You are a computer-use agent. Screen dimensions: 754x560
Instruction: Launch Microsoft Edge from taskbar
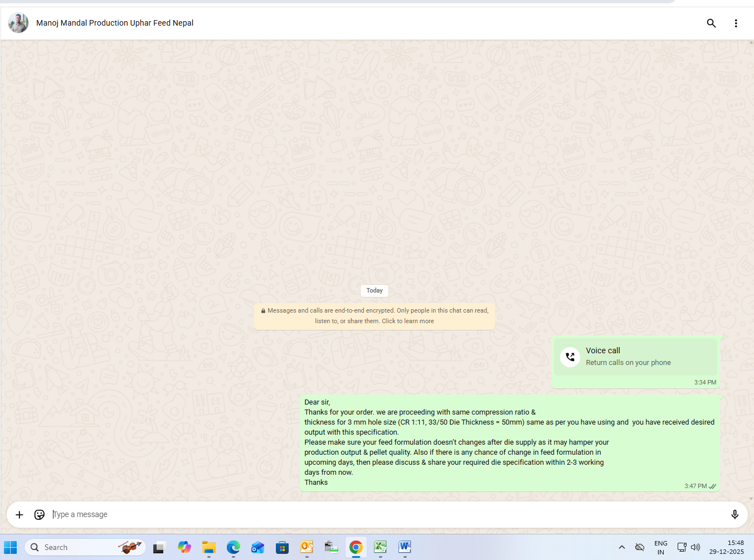pyautogui.click(x=233, y=547)
